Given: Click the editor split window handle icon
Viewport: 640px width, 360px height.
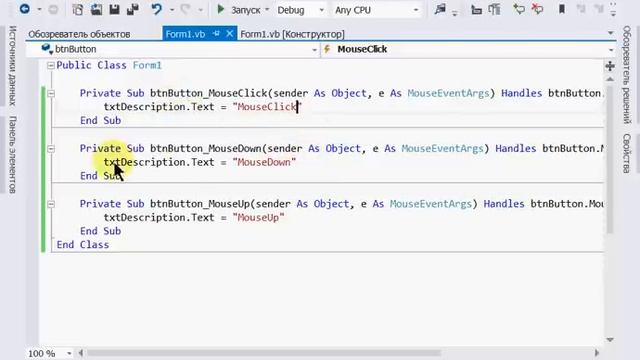Looking at the screenshot, I should (x=610, y=66).
